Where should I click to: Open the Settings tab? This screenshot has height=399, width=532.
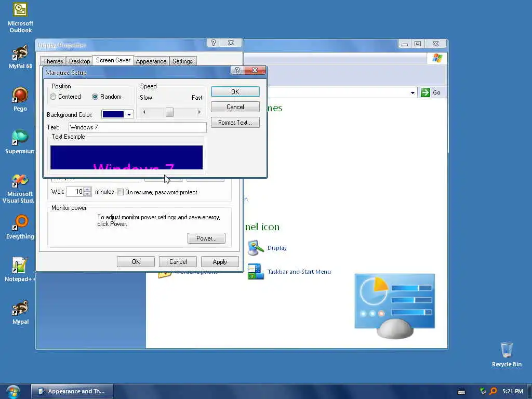[x=182, y=61]
